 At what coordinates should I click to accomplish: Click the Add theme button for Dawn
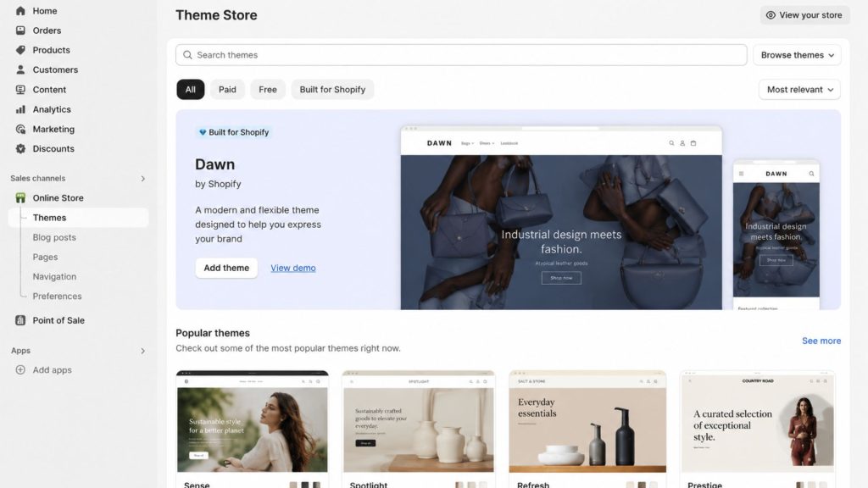pyautogui.click(x=226, y=268)
